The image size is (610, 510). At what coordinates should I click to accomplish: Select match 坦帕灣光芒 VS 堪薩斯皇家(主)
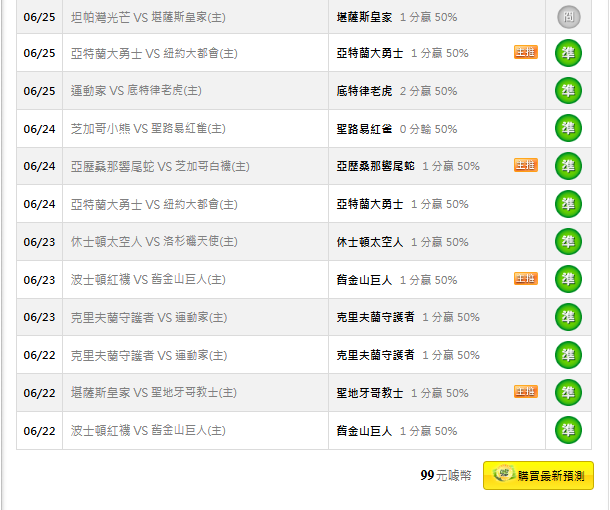pyautogui.click(x=148, y=17)
